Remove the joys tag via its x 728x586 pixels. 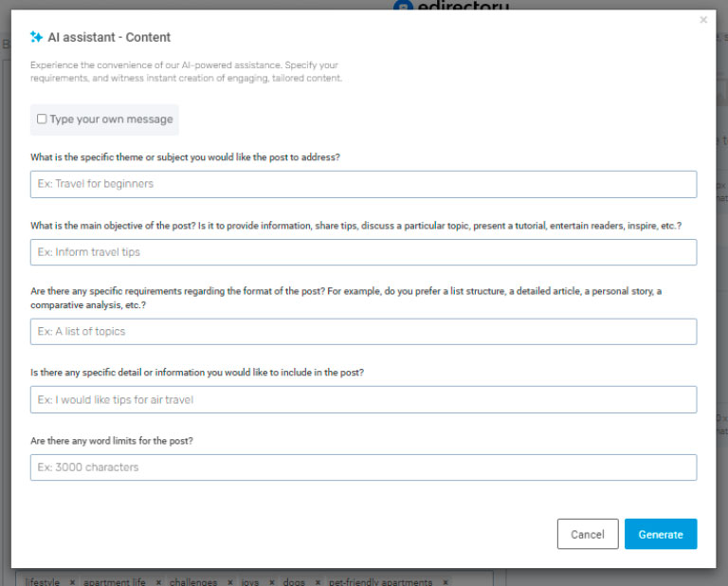(x=271, y=581)
